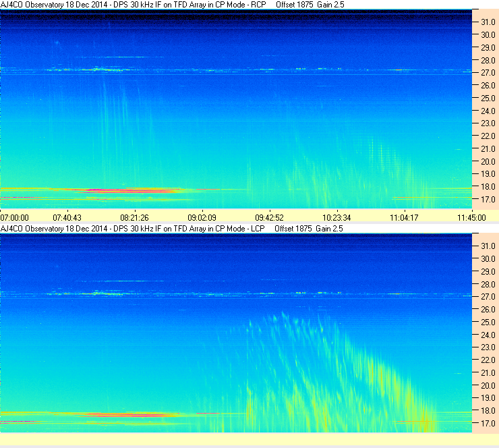Select the 08:21:26 time label
The image size is (499, 448).
pyautogui.click(x=135, y=218)
